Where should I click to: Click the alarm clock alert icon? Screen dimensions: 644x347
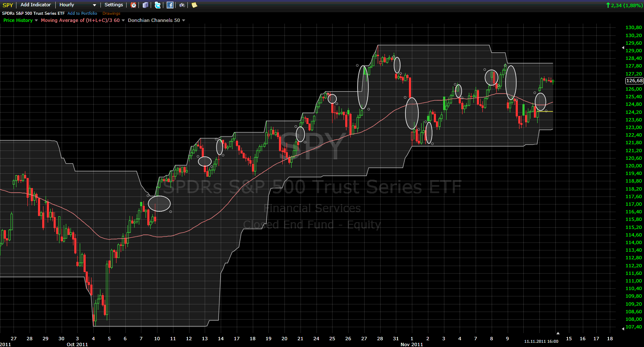[133, 5]
